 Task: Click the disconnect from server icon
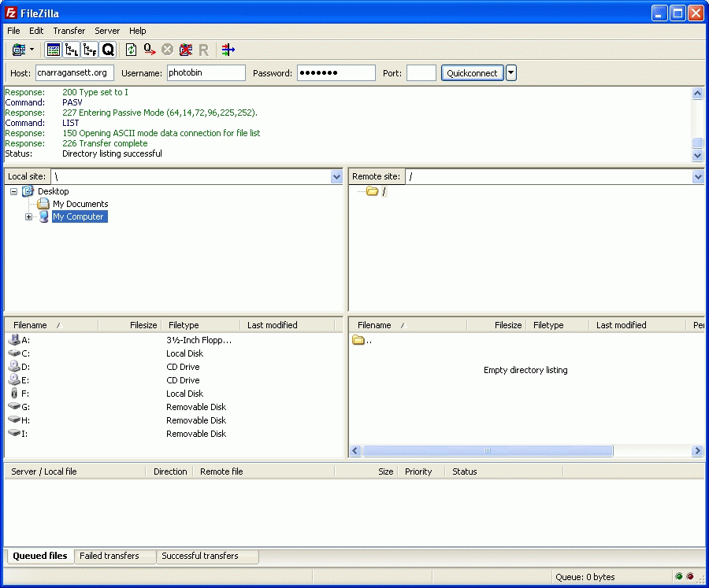click(186, 50)
